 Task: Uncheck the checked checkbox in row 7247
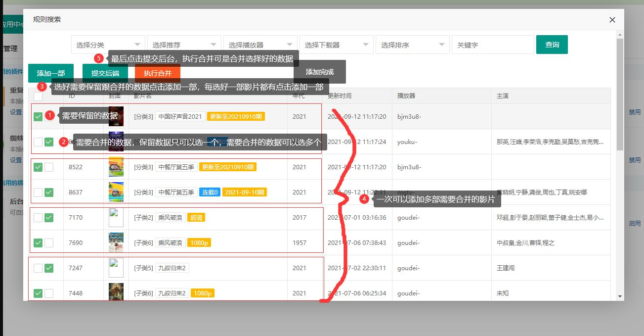pos(49,268)
